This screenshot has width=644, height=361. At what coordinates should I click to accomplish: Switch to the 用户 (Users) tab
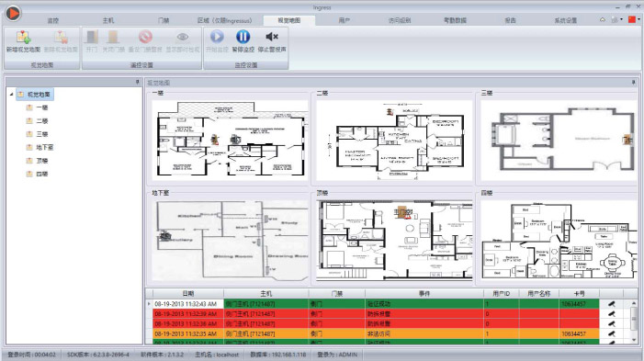point(345,20)
